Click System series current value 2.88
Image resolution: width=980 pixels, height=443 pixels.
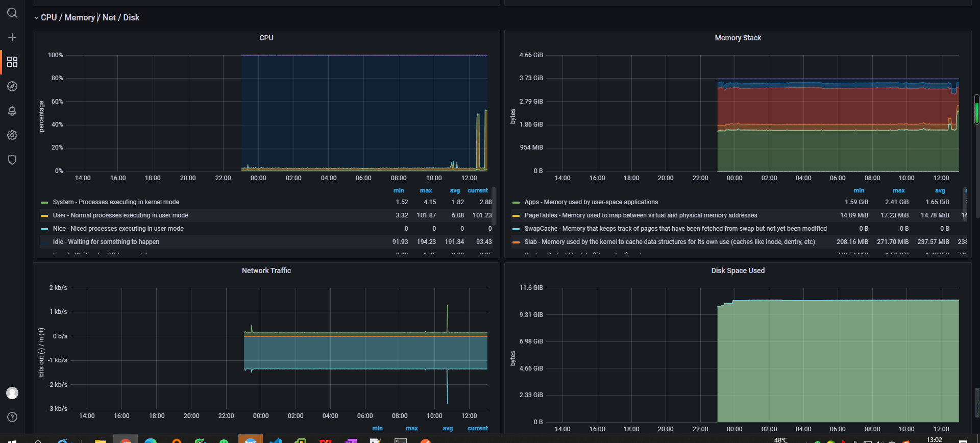[x=485, y=202]
